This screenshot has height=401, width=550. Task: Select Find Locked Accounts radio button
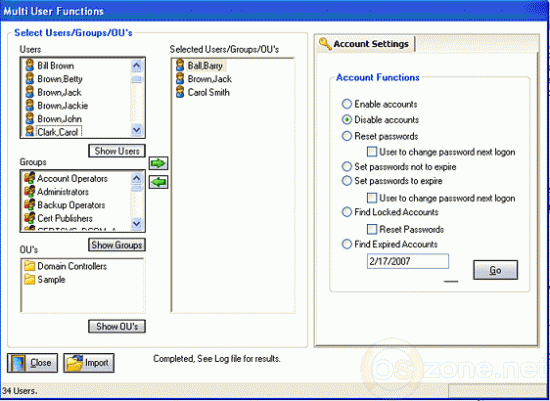347,212
